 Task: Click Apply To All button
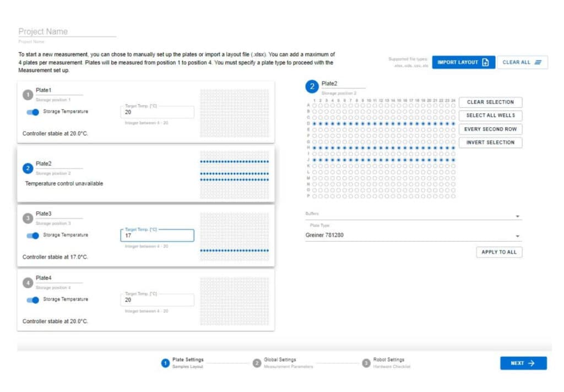[498, 252]
